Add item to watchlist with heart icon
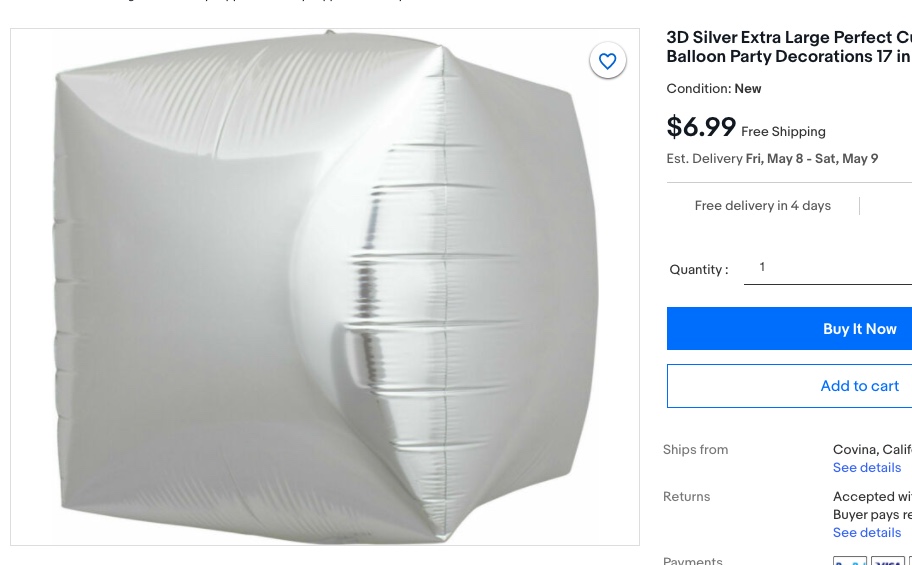912x565 pixels. [607, 61]
